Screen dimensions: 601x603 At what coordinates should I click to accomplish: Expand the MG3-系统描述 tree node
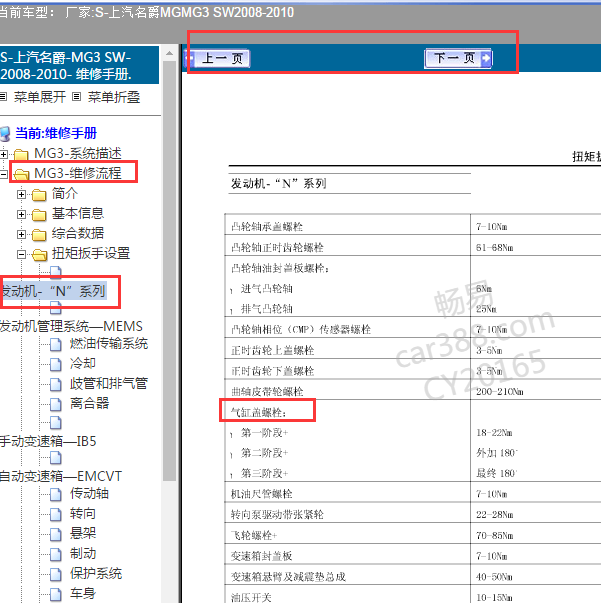click(4, 154)
